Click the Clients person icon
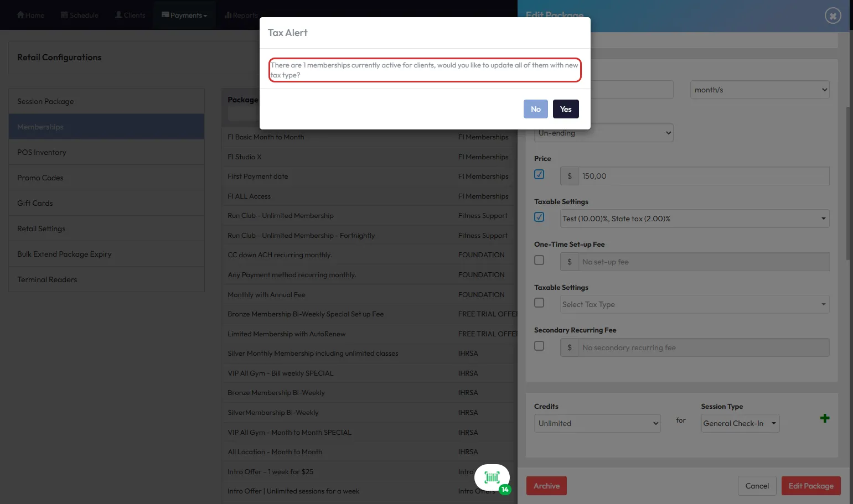Image resolution: width=853 pixels, height=504 pixels. click(x=118, y=15)
